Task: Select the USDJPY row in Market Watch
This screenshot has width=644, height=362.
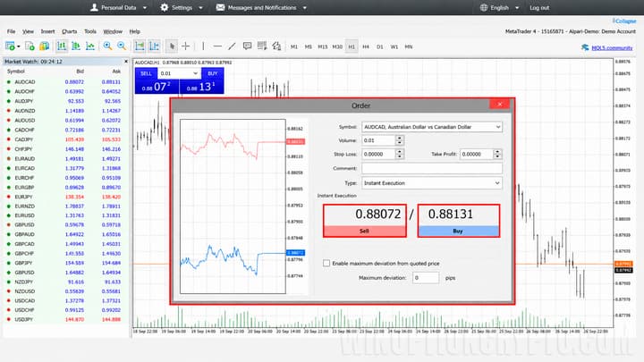Action: 65,319
